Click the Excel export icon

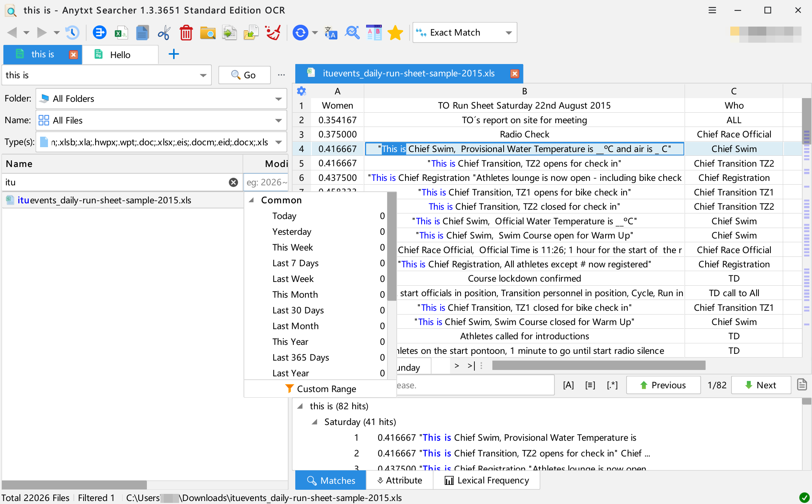[121, 33]
